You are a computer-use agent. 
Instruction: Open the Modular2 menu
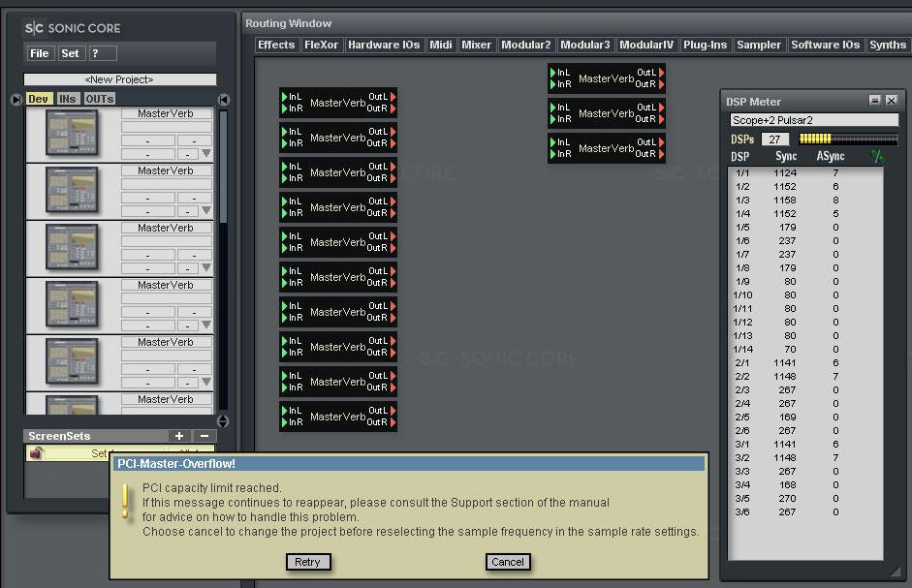[526, 45]
